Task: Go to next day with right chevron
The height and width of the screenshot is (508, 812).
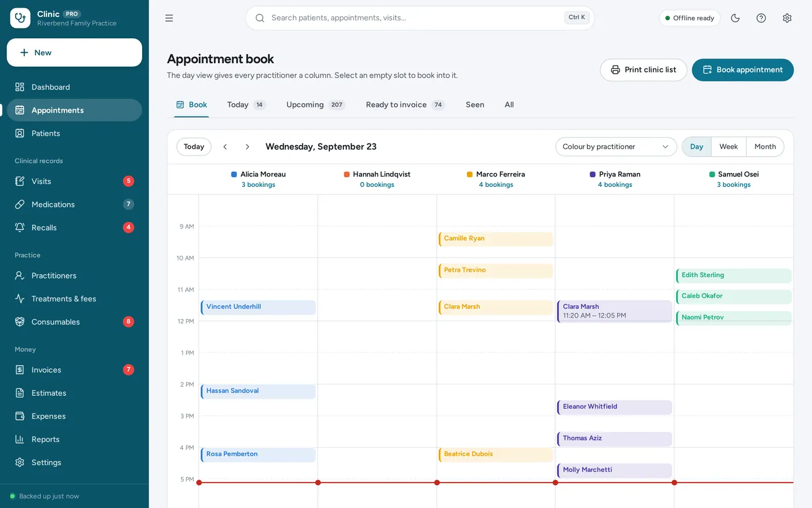Action: (x=247, y=147)
